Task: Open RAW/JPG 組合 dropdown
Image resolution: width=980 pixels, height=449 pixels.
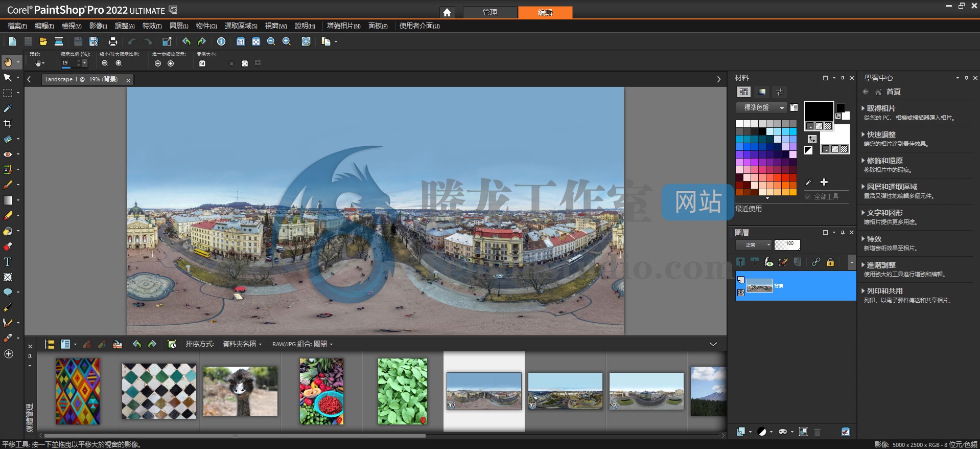Action: coord(302,344)
